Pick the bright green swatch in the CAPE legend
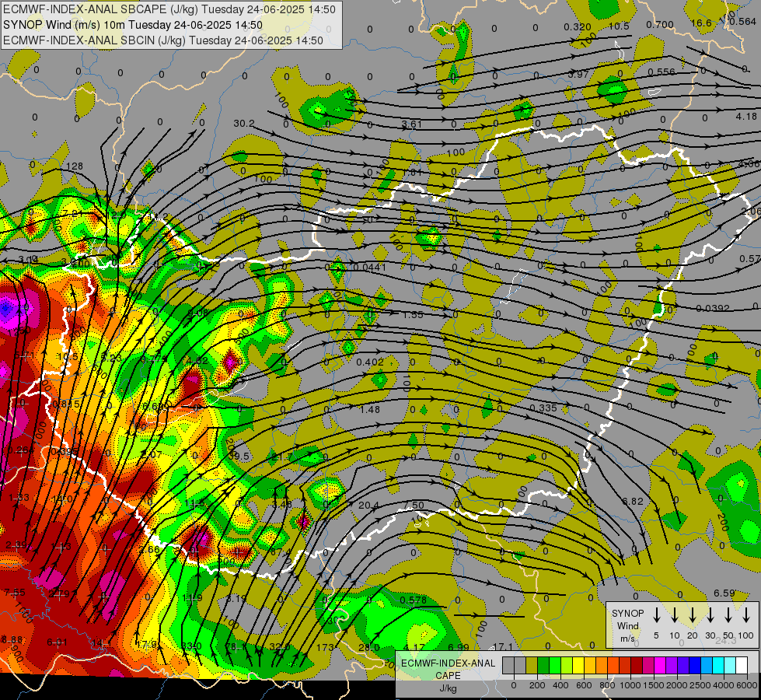761x700 pixels. coord(555,665)
